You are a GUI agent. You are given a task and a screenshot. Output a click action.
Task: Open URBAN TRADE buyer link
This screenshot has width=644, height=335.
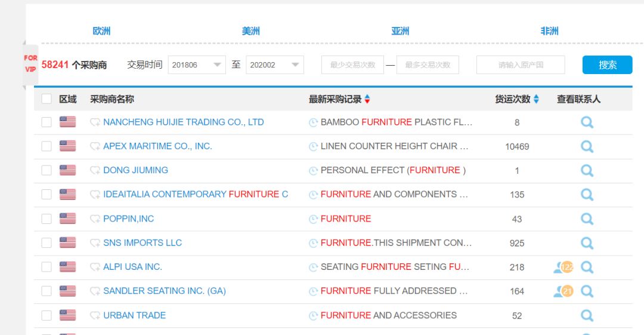click(x=135, y=315)
